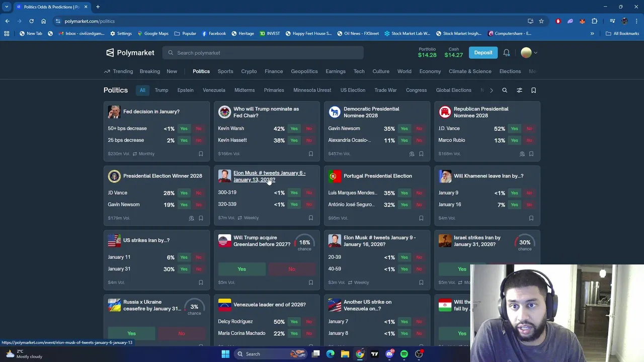Open the Fed decision in January market
The height and width of the screenshot is (362, 644).
(x=151, y=112)
